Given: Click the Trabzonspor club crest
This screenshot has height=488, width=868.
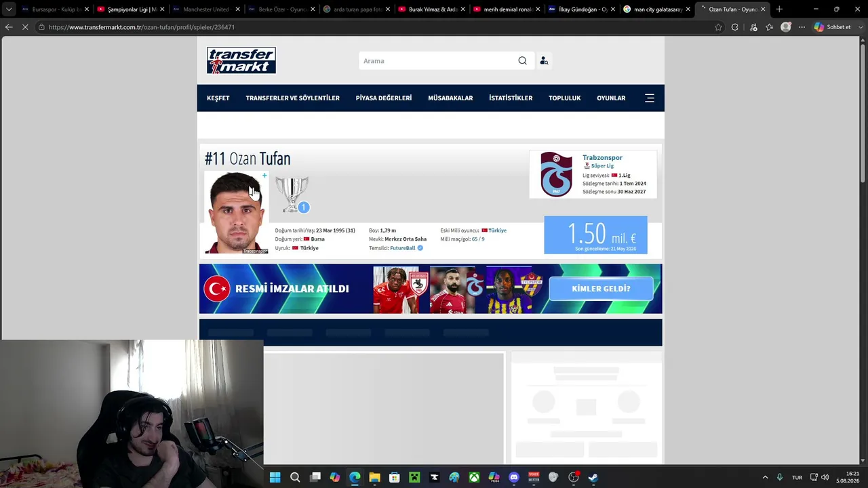Looking at the screenshot, I should pyautogui.click(x=556, y=174).
